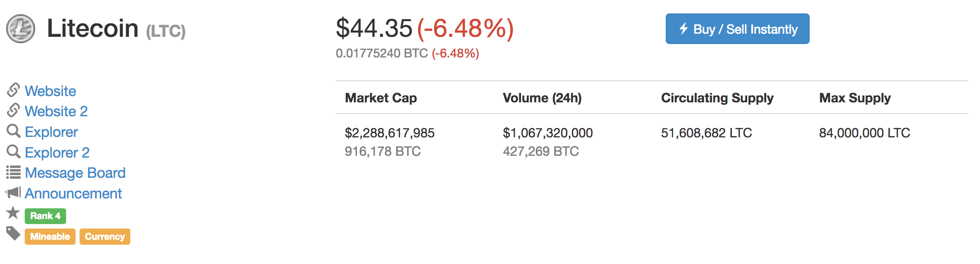Open the Website 2 link

pos(56,111)
